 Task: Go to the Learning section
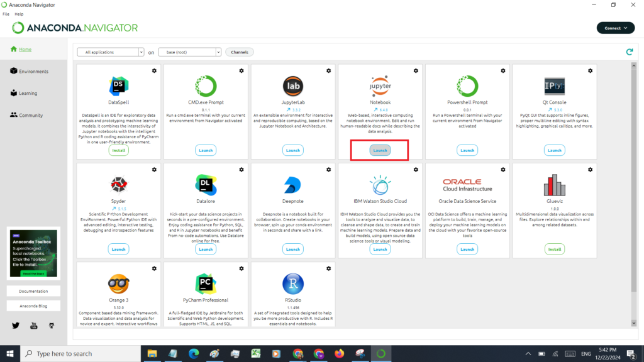tap(28, 94)
